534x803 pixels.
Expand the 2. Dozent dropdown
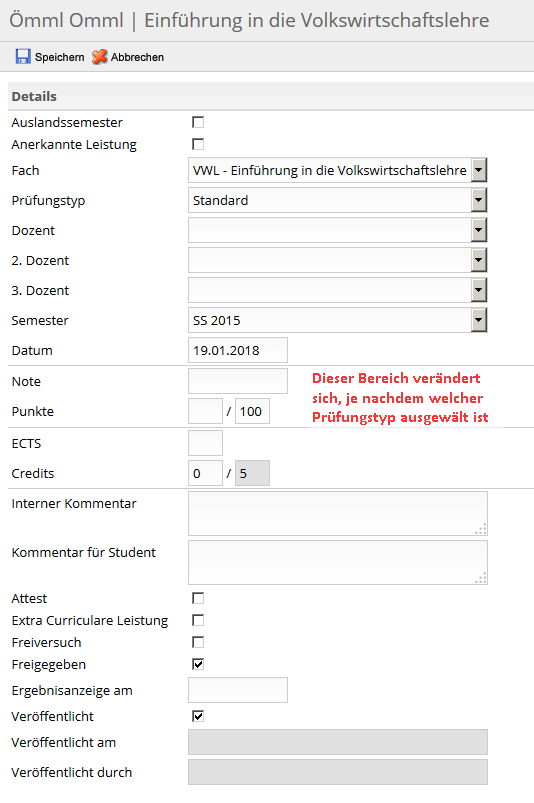[x=479, y=260]
